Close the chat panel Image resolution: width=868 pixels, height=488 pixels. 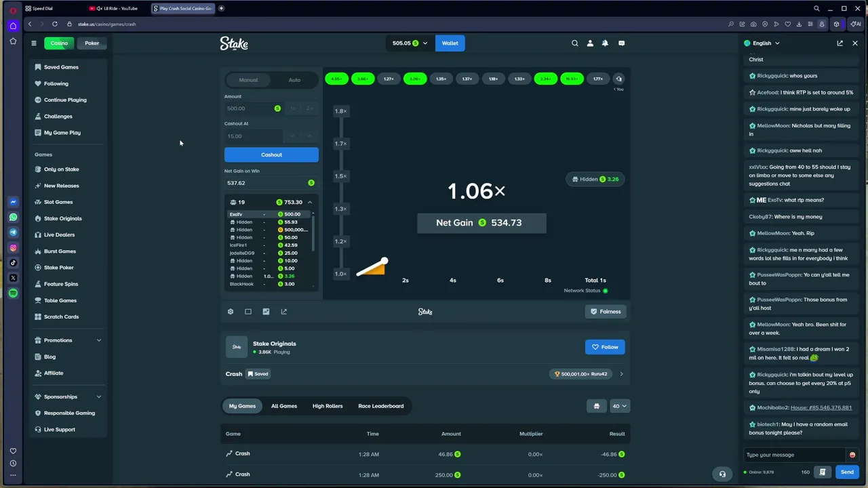pyautogui.click(x=855, y=43)
